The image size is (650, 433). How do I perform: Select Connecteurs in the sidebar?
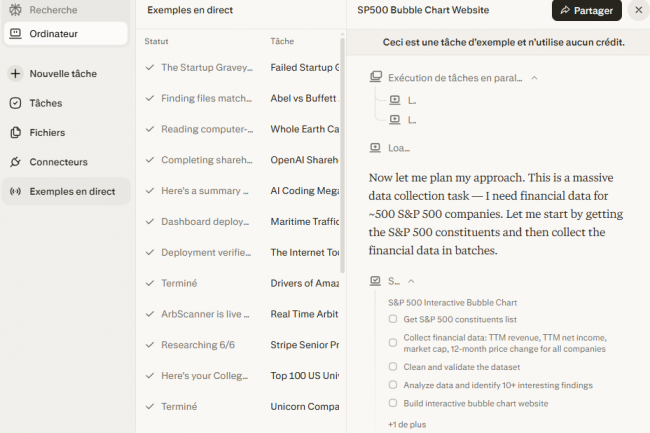(x=58, y=162)
